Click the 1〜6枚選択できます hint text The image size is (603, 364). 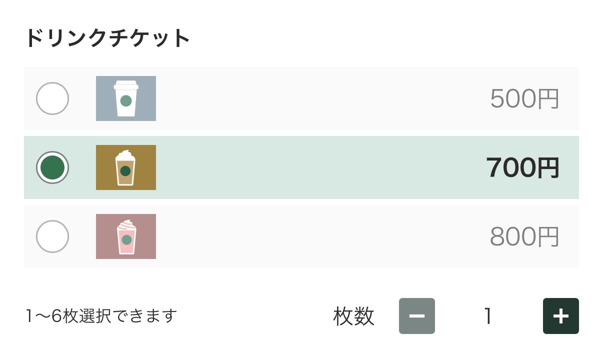(101, 316)
